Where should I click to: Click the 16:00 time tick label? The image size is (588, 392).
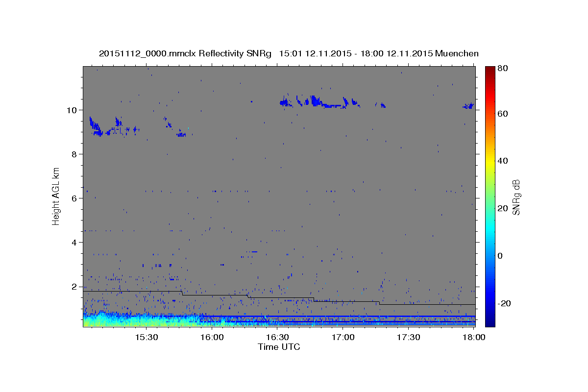point(212,338)
